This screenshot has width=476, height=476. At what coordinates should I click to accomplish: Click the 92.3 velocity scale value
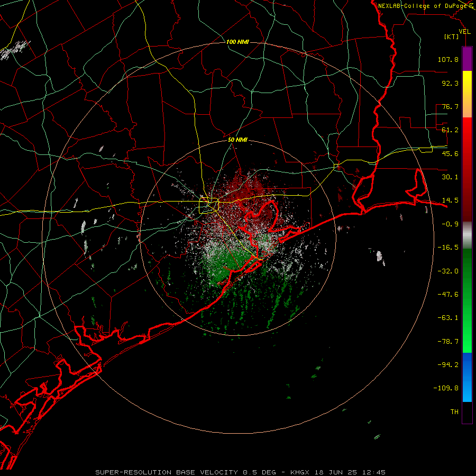click(450, 83)
